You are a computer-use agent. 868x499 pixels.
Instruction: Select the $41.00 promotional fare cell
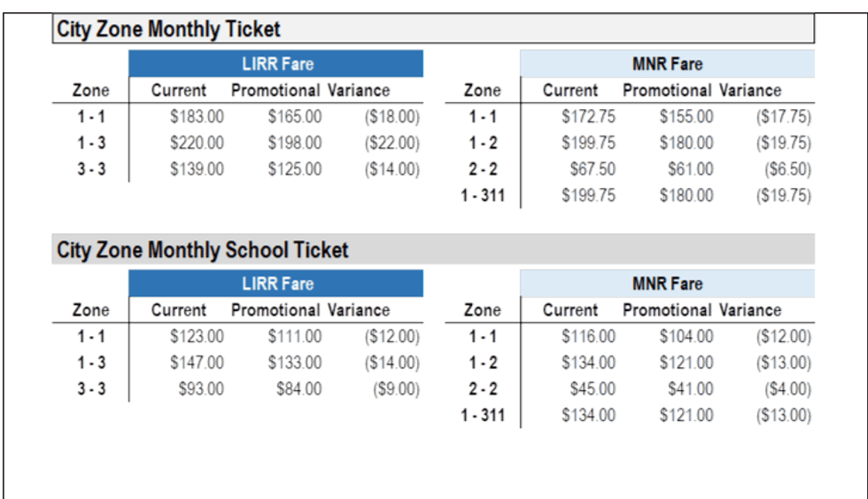point(690,388)
